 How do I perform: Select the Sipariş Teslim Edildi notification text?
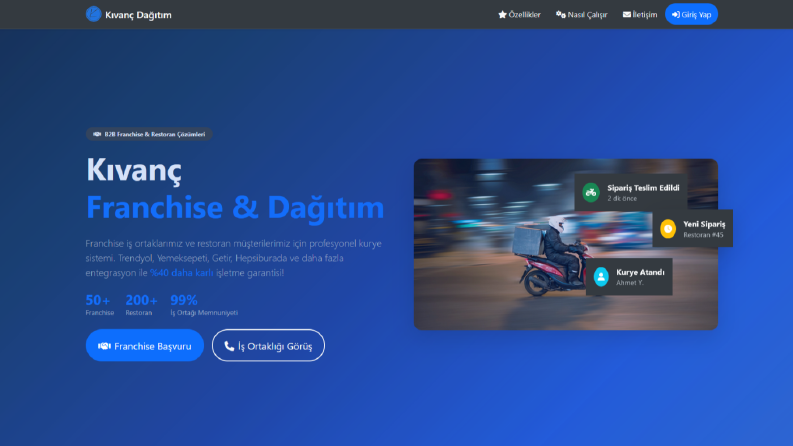643,188
